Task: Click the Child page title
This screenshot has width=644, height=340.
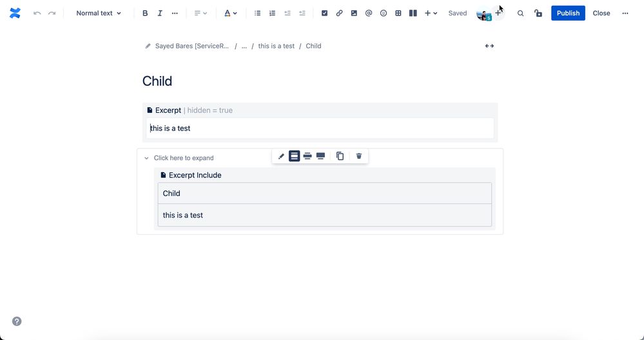Action: pyautogui.click(x=157, y=81)
